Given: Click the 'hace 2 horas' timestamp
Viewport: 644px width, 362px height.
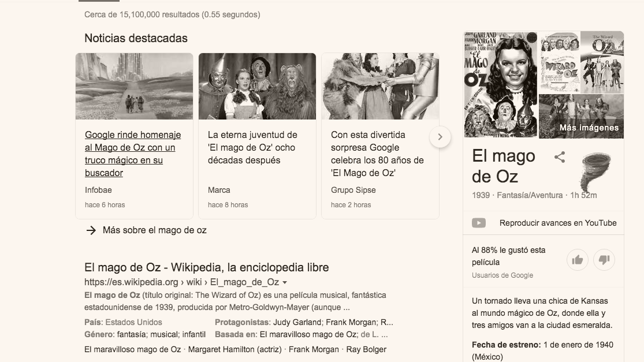Looking at the screenshot, I should (x=351, y=205).
